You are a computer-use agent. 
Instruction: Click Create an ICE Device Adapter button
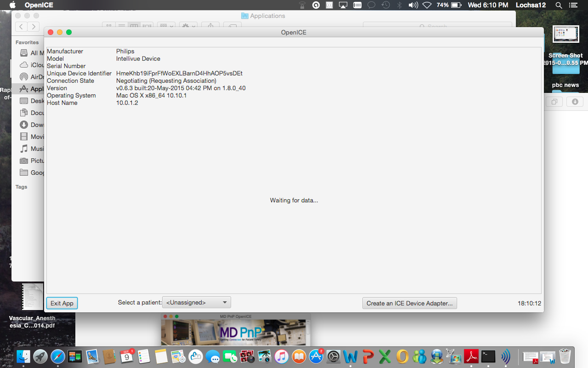[410, 303]
